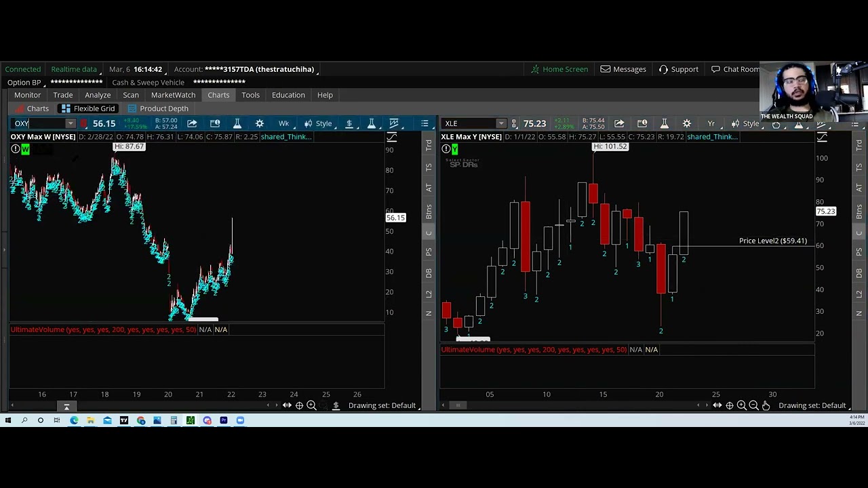The image size is (868, 488).
Task: Open chart alert icon in OXY chart
Action: coord(215,123)
